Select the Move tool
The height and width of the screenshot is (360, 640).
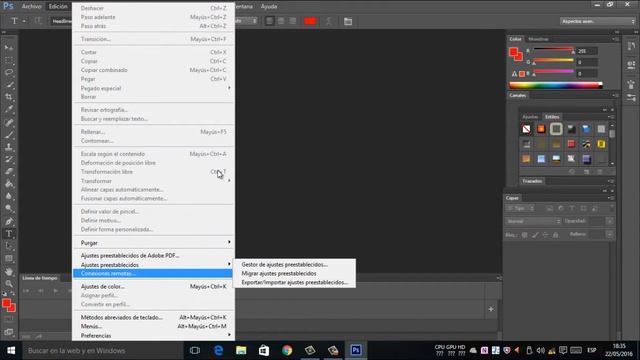(x=9, y=48)
